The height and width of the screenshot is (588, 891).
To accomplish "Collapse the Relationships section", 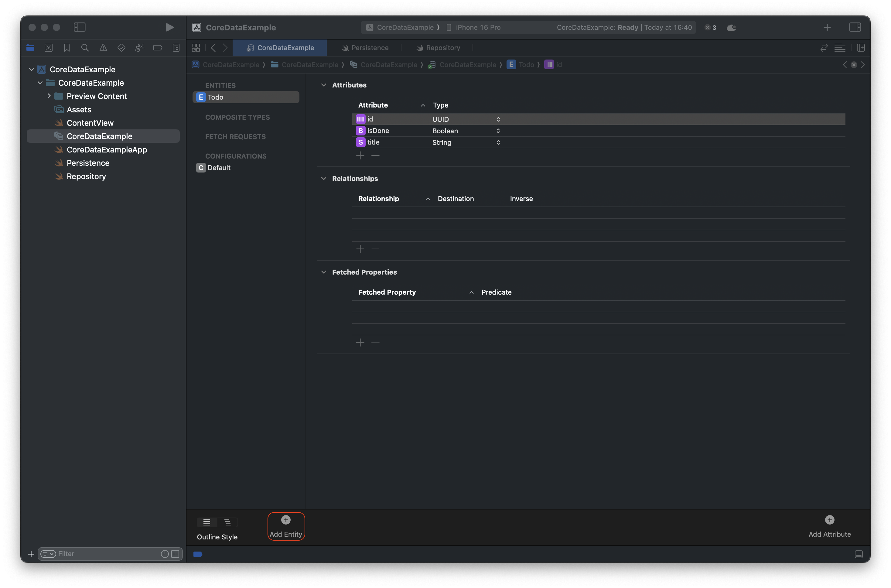I will pos(324,179).
